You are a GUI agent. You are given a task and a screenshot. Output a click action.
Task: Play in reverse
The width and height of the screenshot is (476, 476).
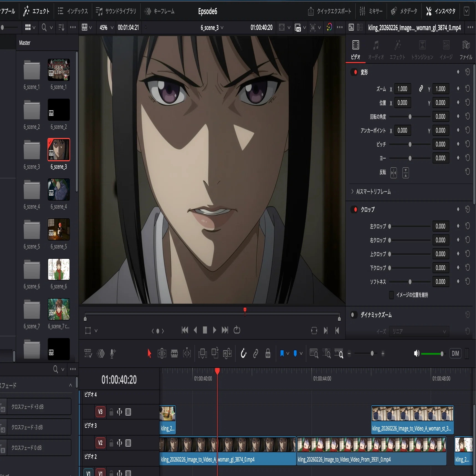[x=195, y=330]
